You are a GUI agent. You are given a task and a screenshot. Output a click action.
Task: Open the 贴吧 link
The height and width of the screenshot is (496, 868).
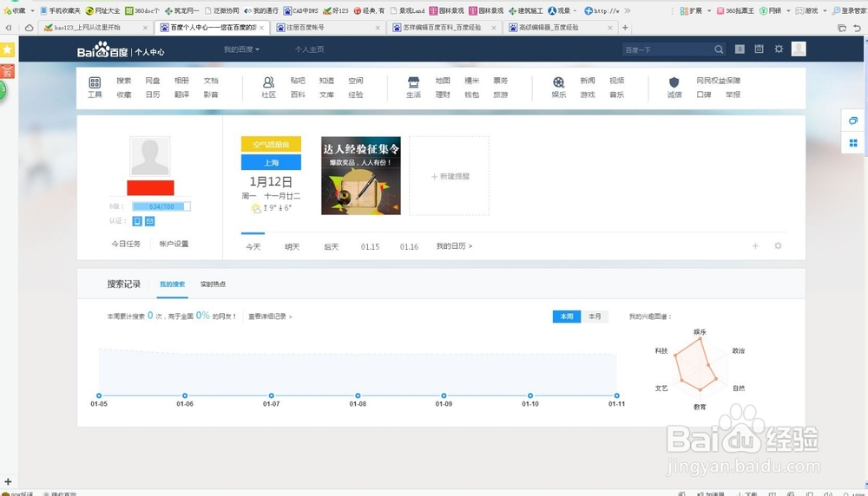(x=298, y=81)
